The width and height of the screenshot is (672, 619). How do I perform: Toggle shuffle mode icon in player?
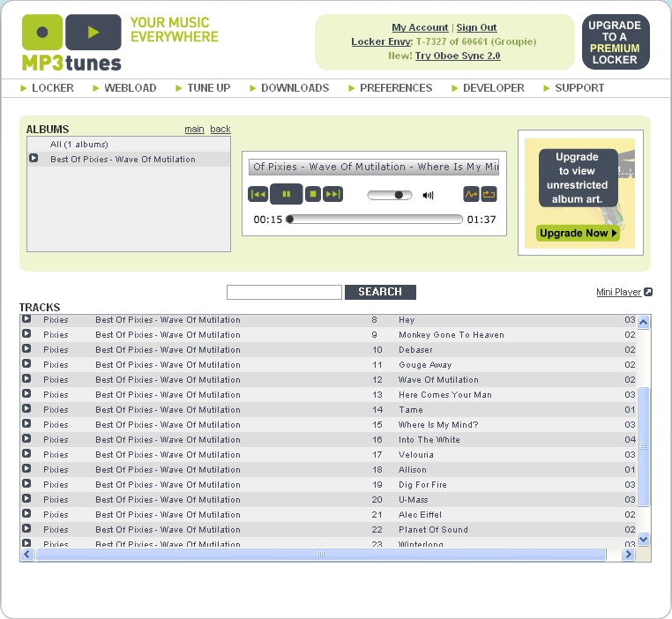[472, 194]
